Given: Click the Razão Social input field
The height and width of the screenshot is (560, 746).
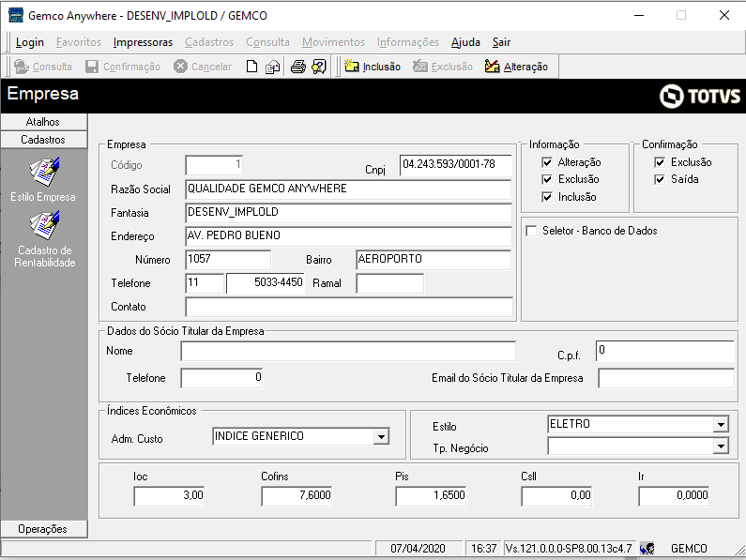Looking at the screenshot, I should (348, 189).
